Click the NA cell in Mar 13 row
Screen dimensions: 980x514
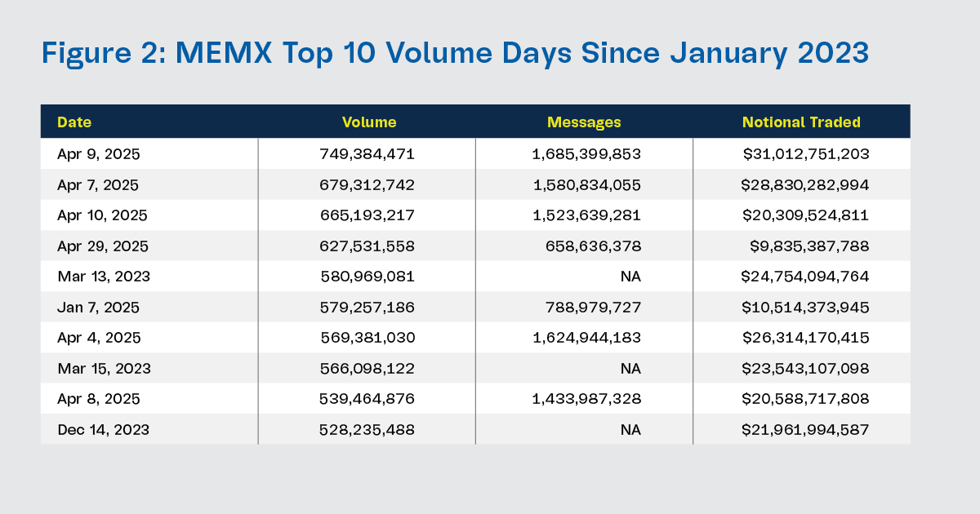coord(630,277)
